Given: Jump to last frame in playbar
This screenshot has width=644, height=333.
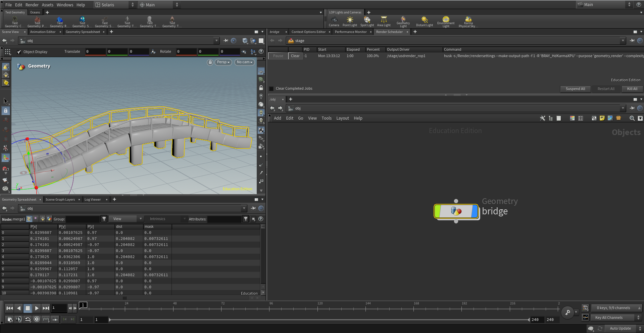Looking at the screenshot, I should [46, 308].
